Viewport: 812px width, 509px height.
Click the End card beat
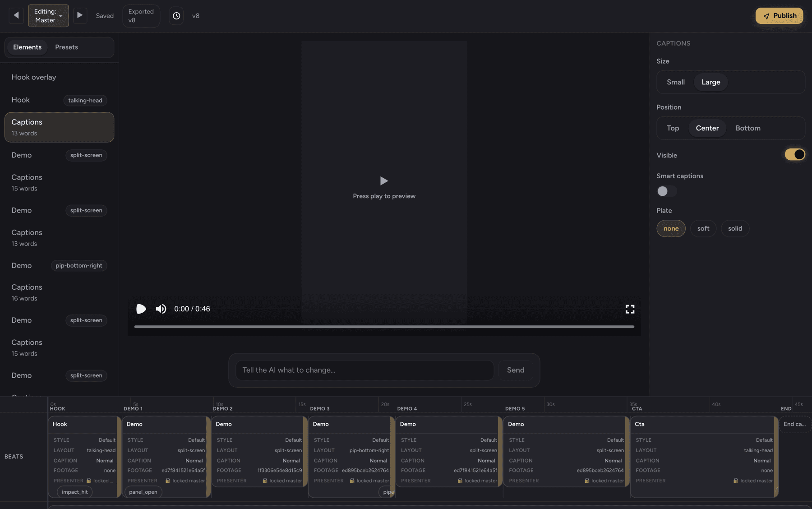(794, 424)
